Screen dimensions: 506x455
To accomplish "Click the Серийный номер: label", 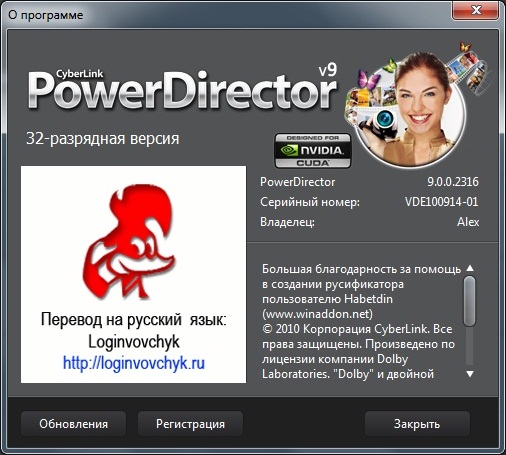I will tap(310, 202).
